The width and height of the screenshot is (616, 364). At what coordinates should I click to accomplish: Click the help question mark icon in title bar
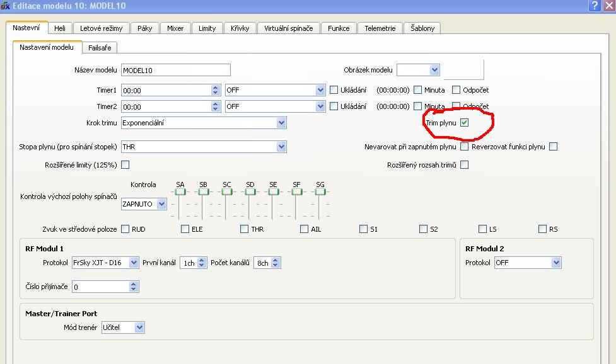point(594,6)
